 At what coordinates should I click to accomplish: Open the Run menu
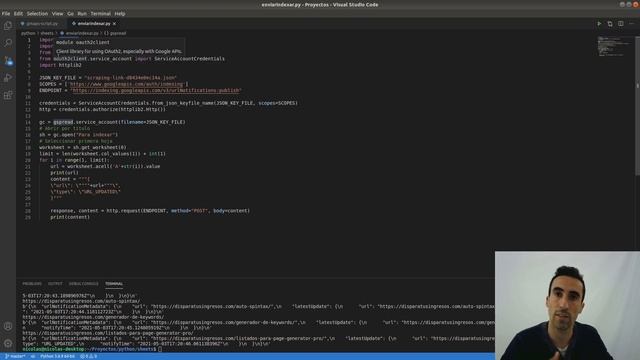tap(82, 13)
